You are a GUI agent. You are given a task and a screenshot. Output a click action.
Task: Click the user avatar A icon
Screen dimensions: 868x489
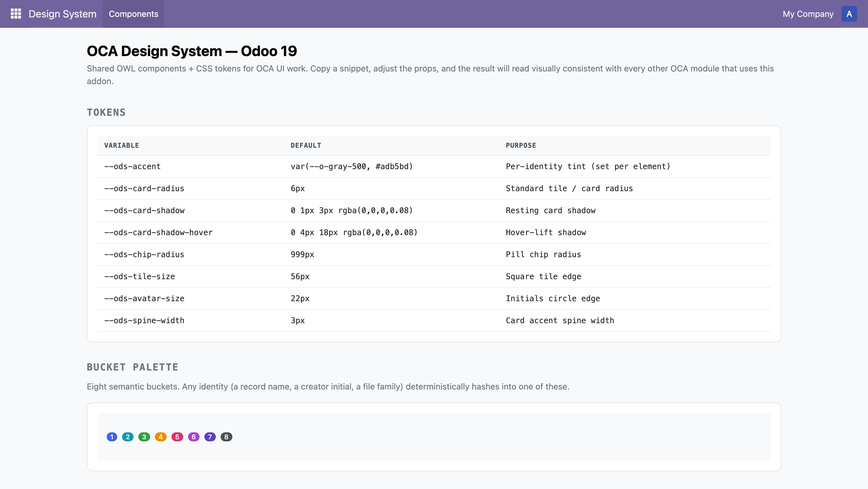[x=849, y=14]
